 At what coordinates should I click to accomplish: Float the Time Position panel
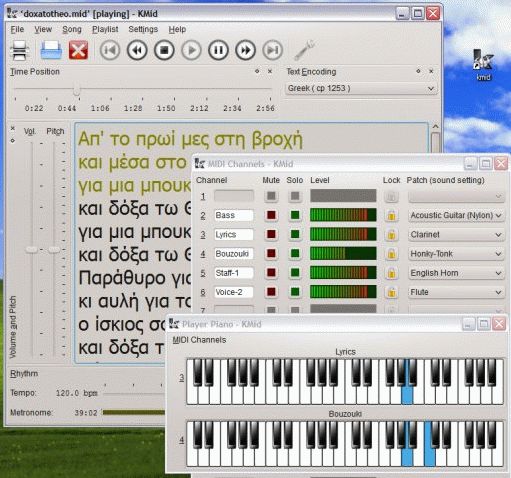click(x=257, y=71)
